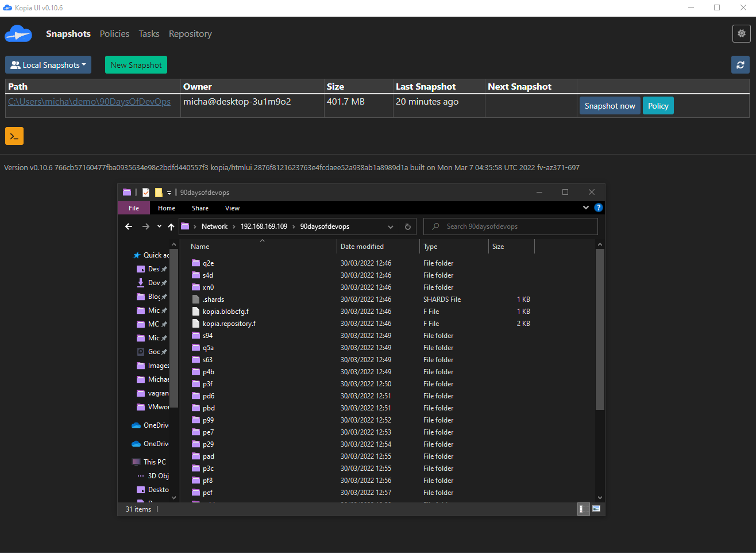
Task: Open the orange command-line terminal icon
Action: click(x=14, y=136)
